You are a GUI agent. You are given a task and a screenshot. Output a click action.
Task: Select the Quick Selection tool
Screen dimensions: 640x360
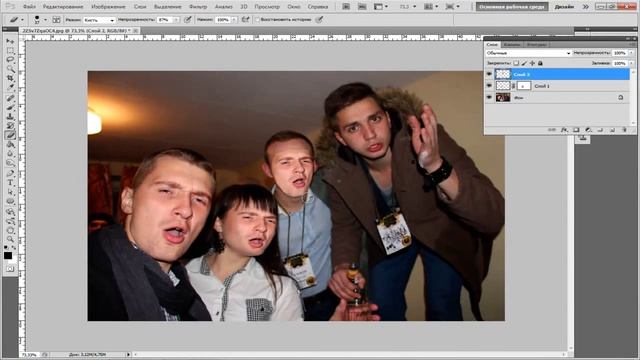10,69
